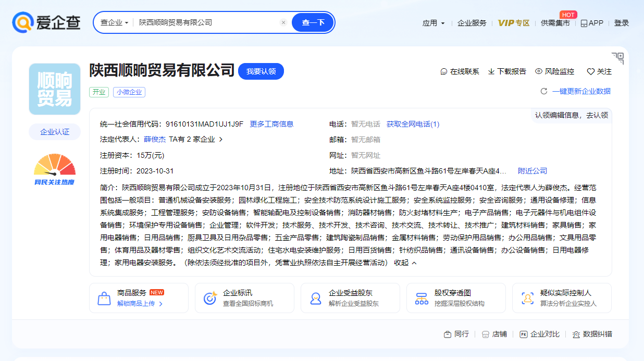Open the 疑似实际控制人 card

point(562,298)
